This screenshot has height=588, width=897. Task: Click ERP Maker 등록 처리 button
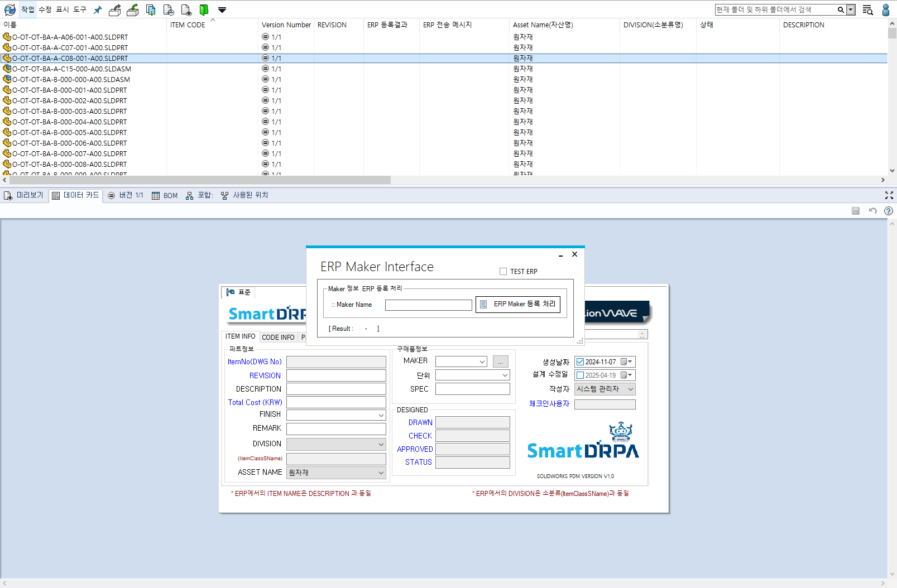[518, 304]
